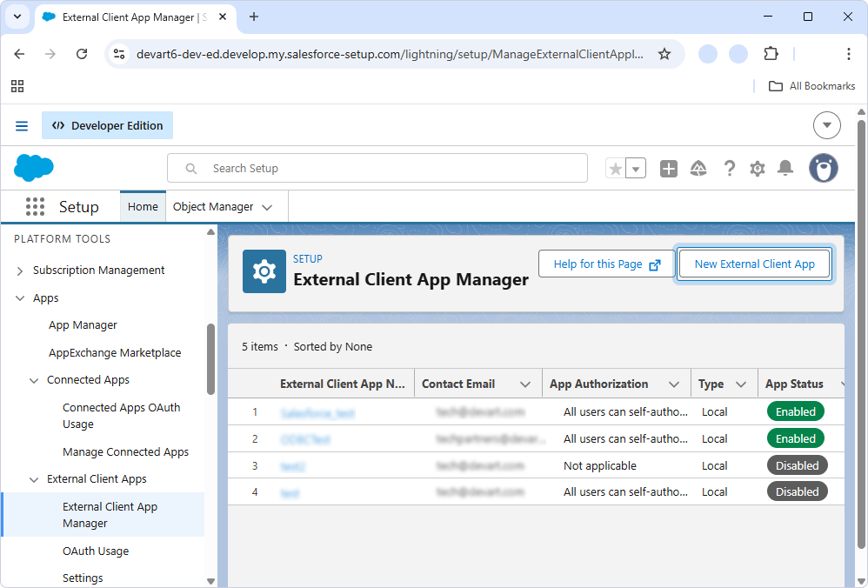Open the Salesforce Help question mark icon

(x=730, y=168)
